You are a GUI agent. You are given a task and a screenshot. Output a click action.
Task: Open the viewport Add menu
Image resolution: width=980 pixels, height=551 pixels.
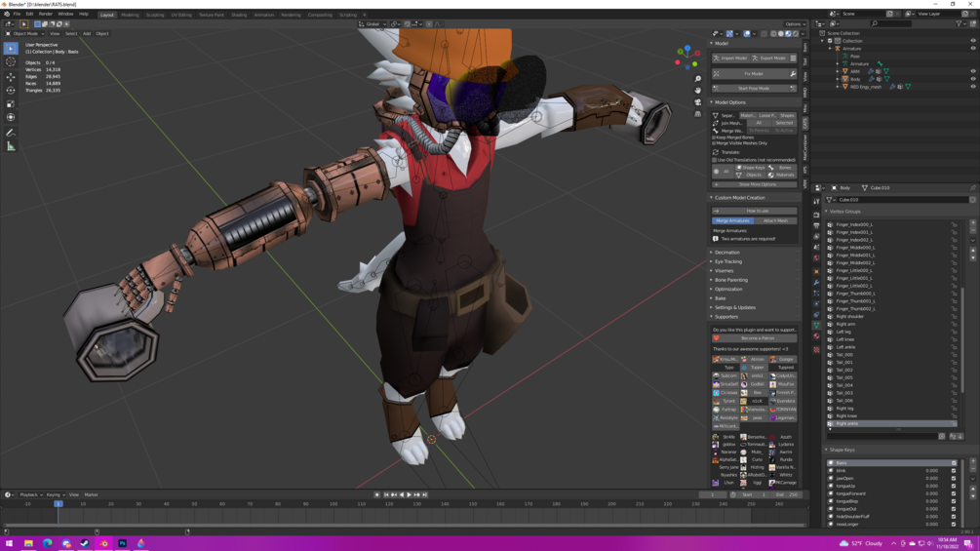click(x=87, y=34)
